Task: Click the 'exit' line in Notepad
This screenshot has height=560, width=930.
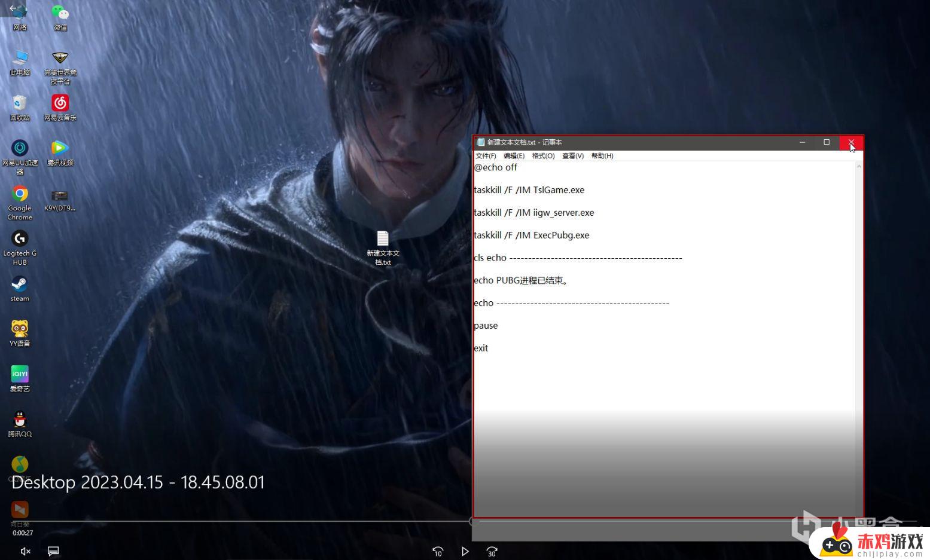Action: click(x=481, y=348)
